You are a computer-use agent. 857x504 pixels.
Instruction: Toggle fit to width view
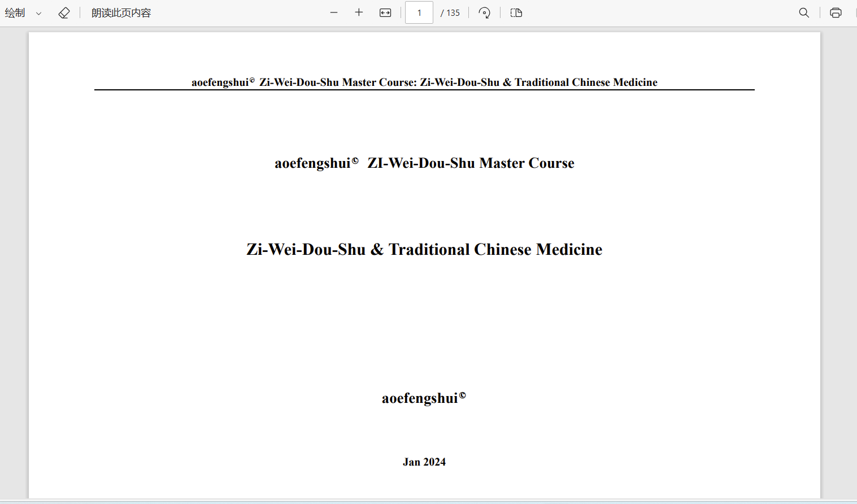[x=385, y=12]
